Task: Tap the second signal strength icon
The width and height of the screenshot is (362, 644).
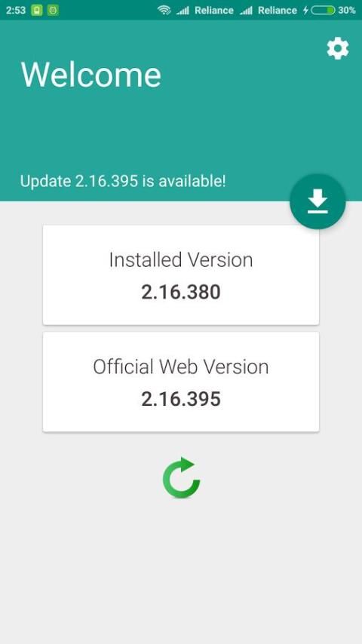Action: pos(246,11)
